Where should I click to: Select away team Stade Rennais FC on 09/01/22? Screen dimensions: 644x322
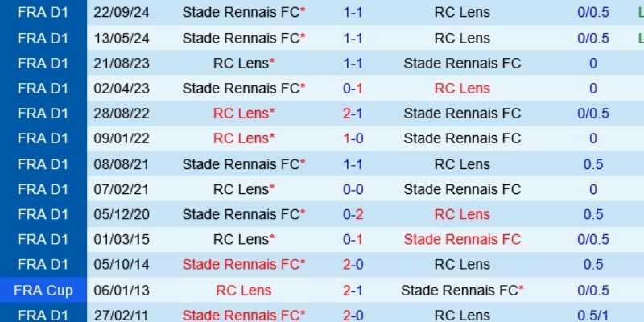pyautogui.click(x=462, y=138)
